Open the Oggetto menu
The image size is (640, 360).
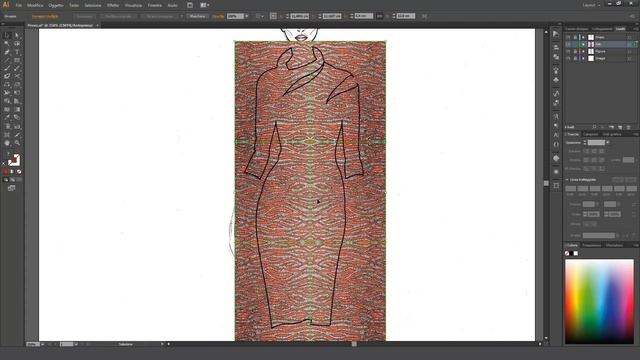[x=56, y=5]
